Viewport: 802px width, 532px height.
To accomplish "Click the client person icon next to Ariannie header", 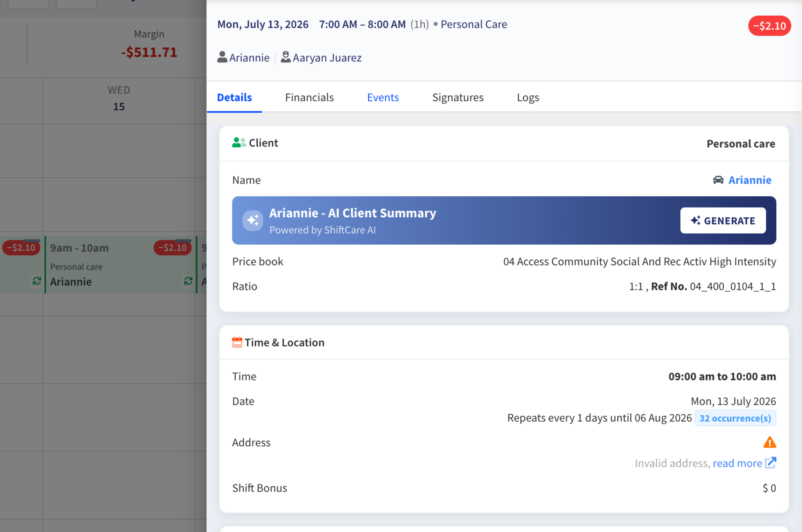I will click(222, 57).
